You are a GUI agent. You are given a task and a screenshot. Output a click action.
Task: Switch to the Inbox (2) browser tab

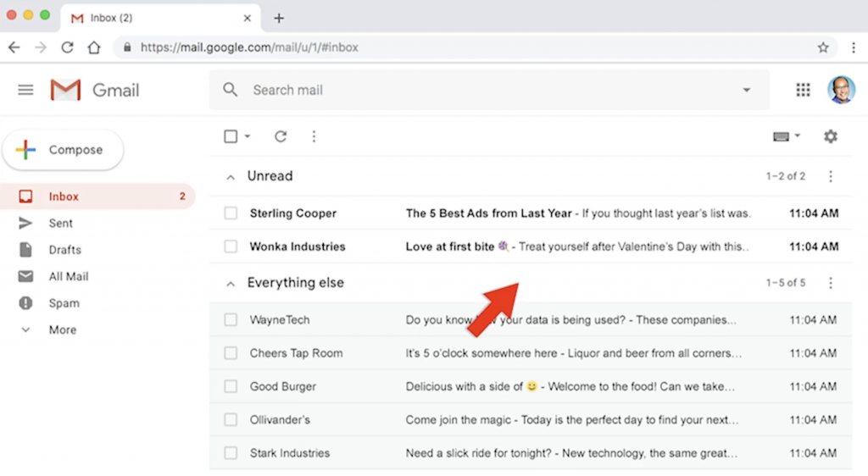pos(160,19)
